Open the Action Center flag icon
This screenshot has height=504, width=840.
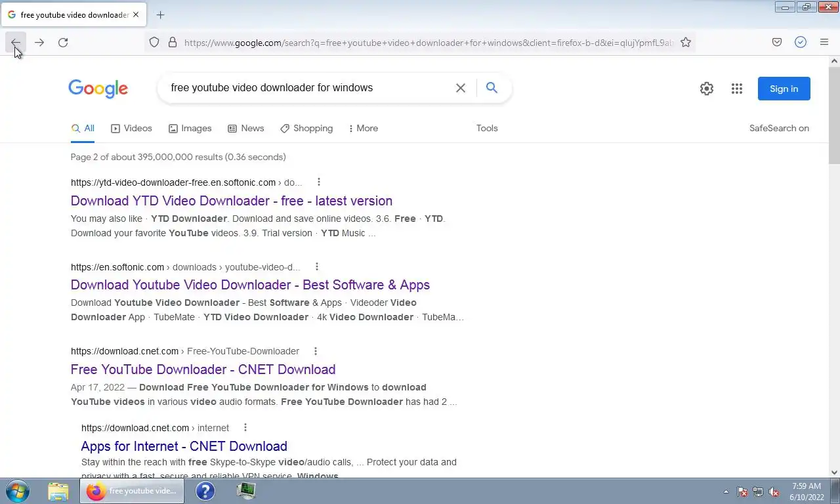click(742, 492)
